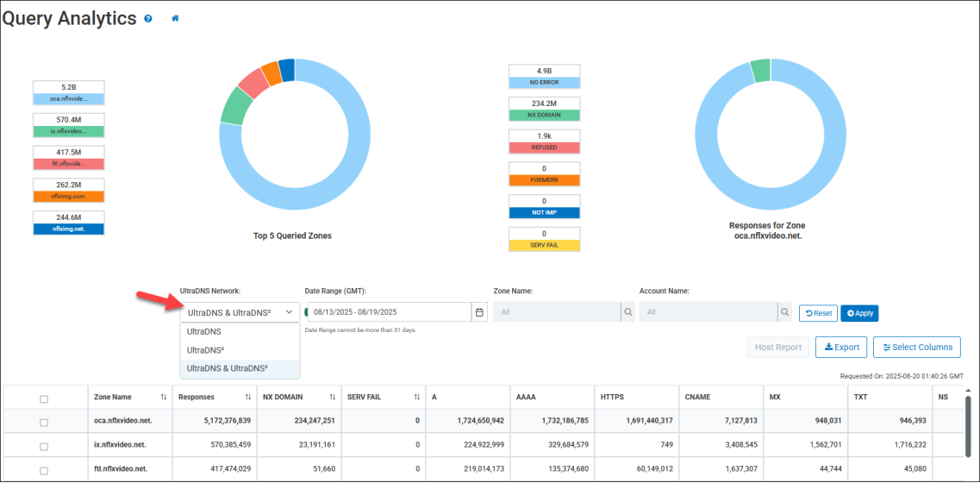Screen dimensions: 980x483
Task: Choose UltraDNS² option from list
Action: click(x=207, y=350)
